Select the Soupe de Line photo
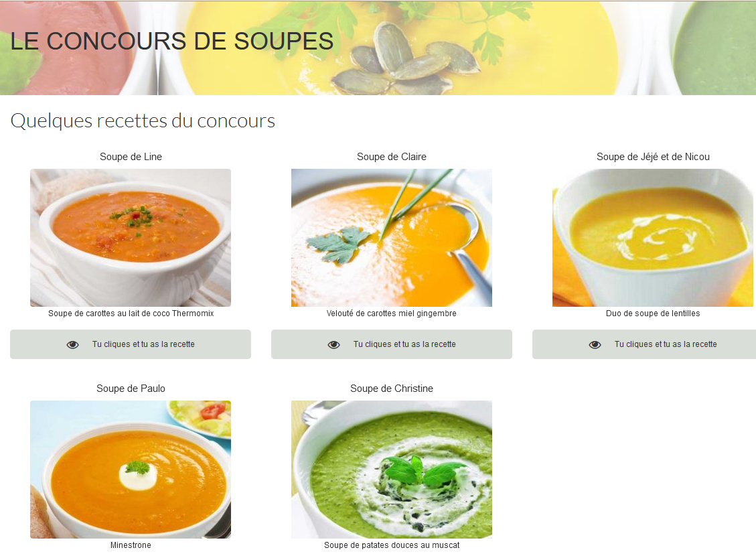 point(131,238)
